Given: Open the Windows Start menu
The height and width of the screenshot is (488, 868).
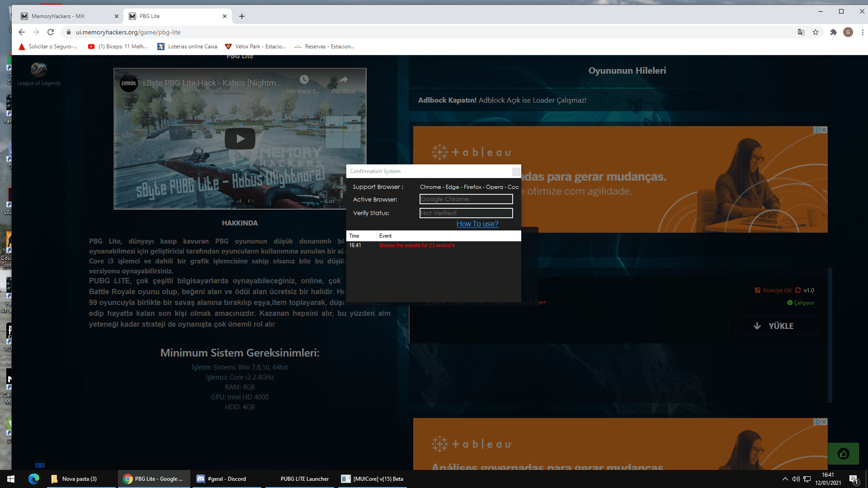Looking at the screenshot, I should click(x=11, y=479).
